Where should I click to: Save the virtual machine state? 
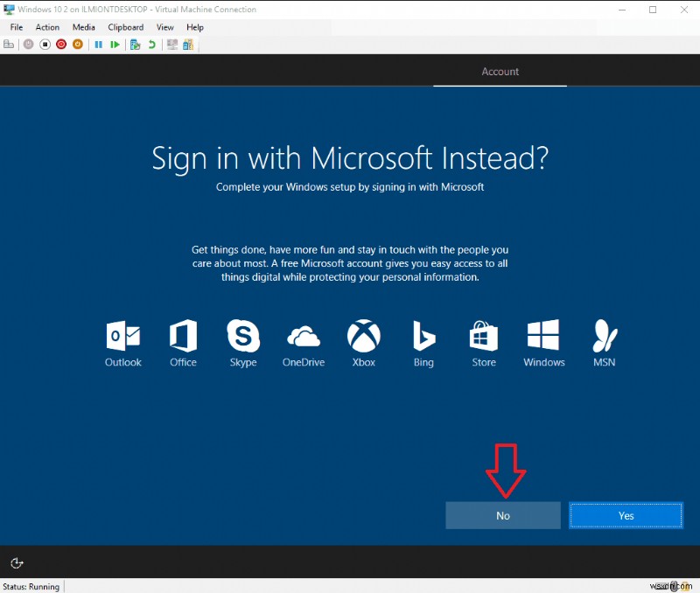pos(79,45)
